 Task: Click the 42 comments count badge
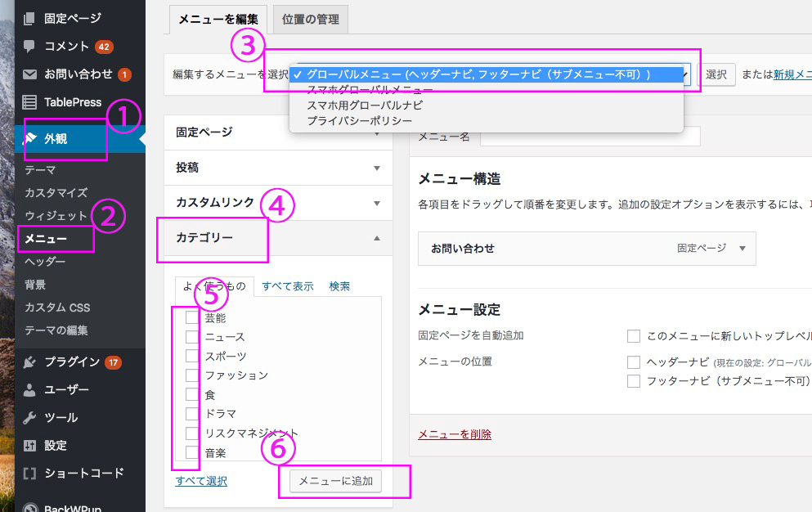(104, 47)
